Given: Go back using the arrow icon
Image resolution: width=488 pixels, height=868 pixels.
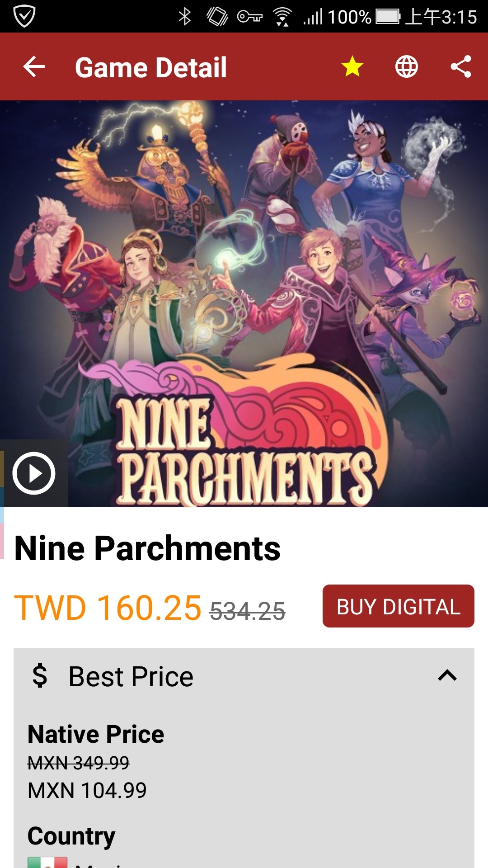Looking at the screenshot, I should [34, 67].
